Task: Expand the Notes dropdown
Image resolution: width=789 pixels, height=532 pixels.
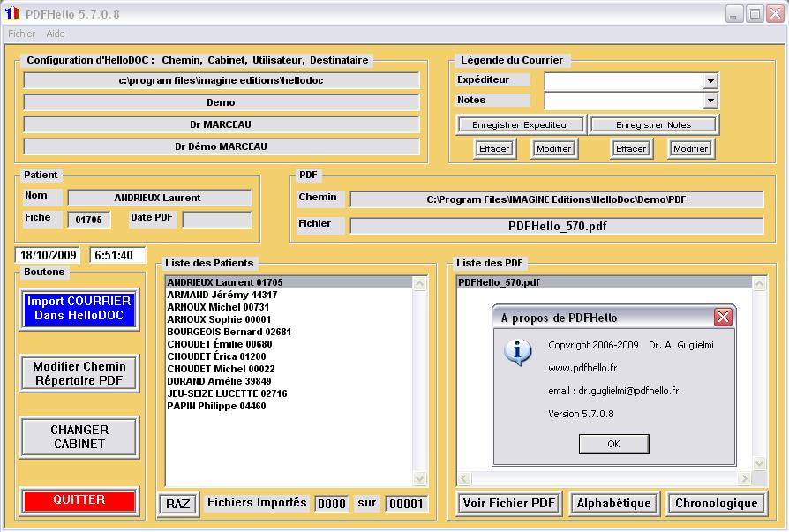Action: point(710,101)
